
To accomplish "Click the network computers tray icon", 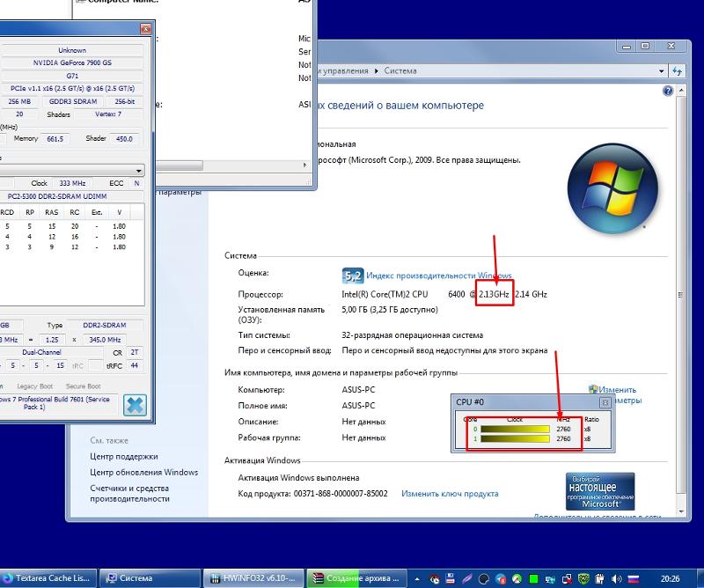I will pos(550,578).
